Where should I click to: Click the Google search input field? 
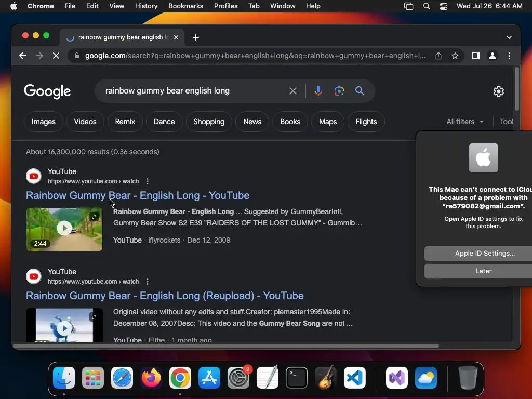pyautogui.click(x=193, y=91)
